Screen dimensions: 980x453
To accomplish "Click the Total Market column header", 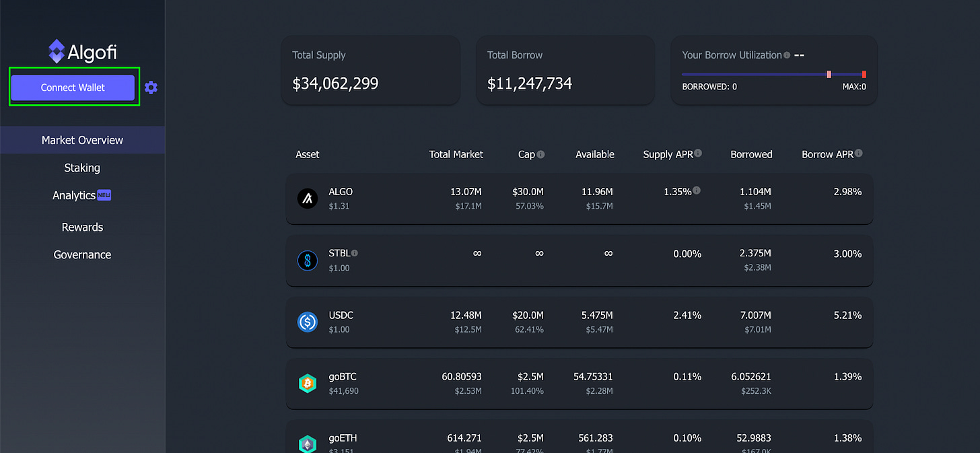I will (456, 154).
